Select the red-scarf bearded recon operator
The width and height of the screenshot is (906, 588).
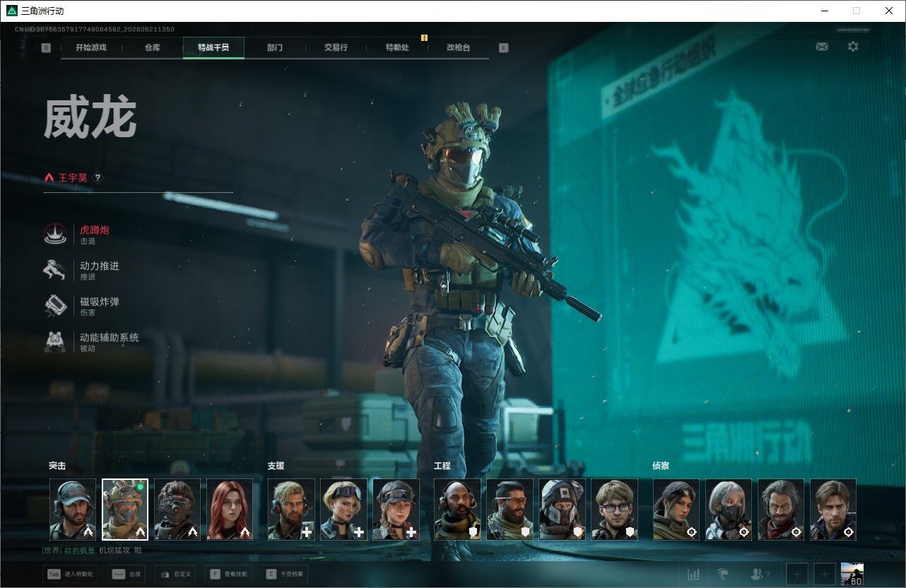781,510
